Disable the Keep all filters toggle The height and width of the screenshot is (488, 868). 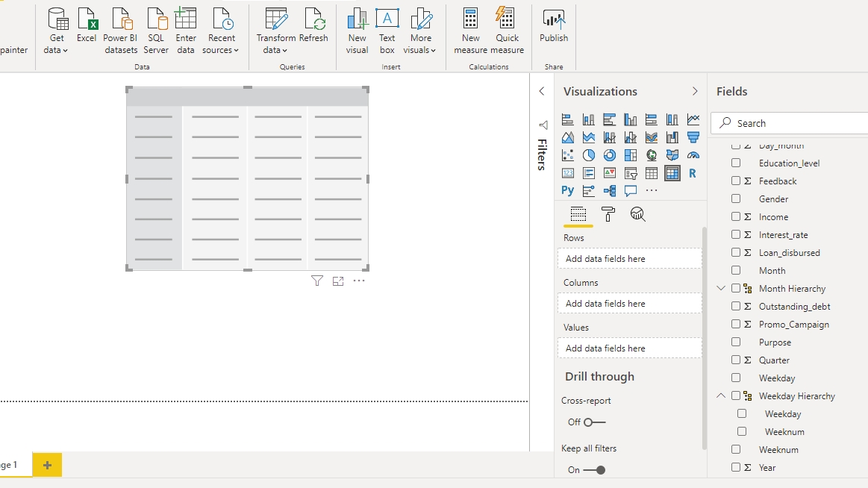pyautogui.click(x=594, y=470)
